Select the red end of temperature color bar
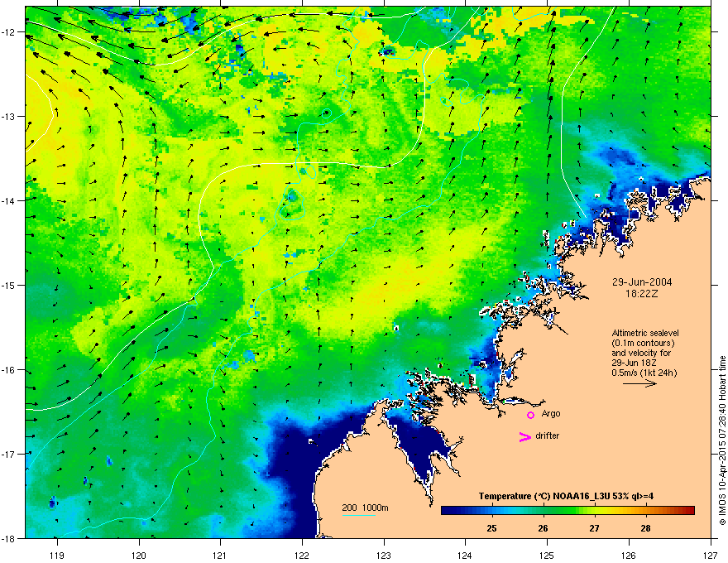Image resolution: width=728 pixels, height=563 pixels. click(691, 511)
